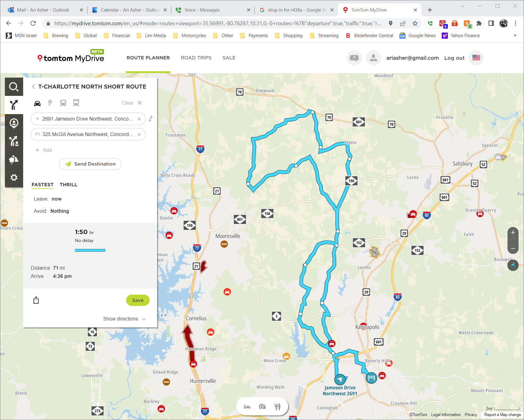
Task: Open ROUTE PLANNER in top navigation
Action: (x=148, y=58)
